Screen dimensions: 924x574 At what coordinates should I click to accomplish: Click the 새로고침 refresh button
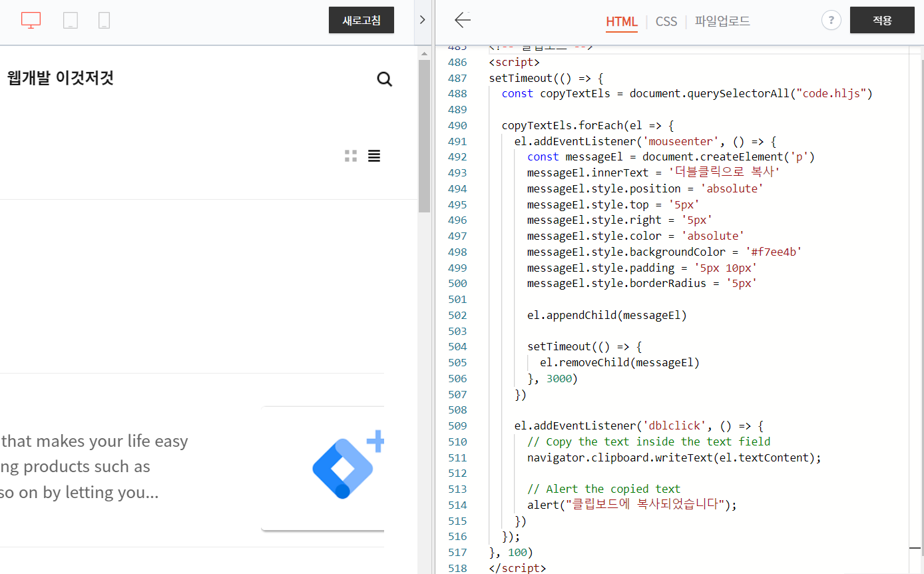[x=361, y=20]
